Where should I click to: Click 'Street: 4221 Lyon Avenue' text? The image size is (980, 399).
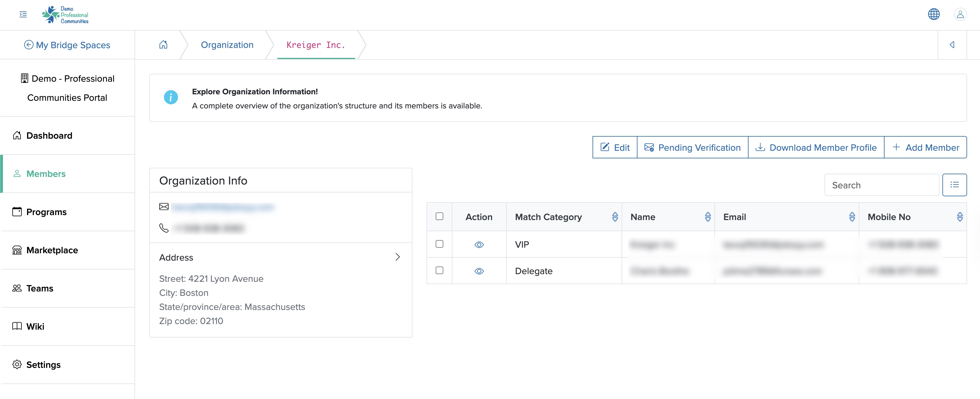pos(211,279)
